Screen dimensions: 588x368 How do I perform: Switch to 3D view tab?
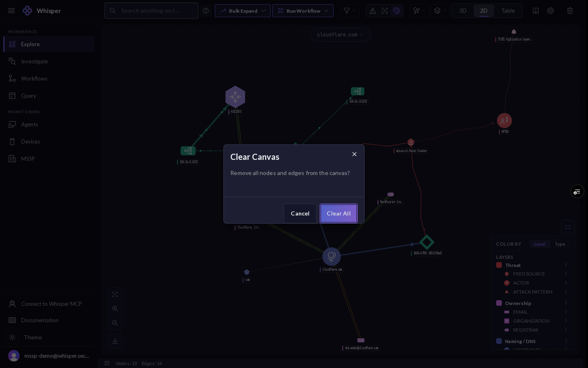click(463, 11)
